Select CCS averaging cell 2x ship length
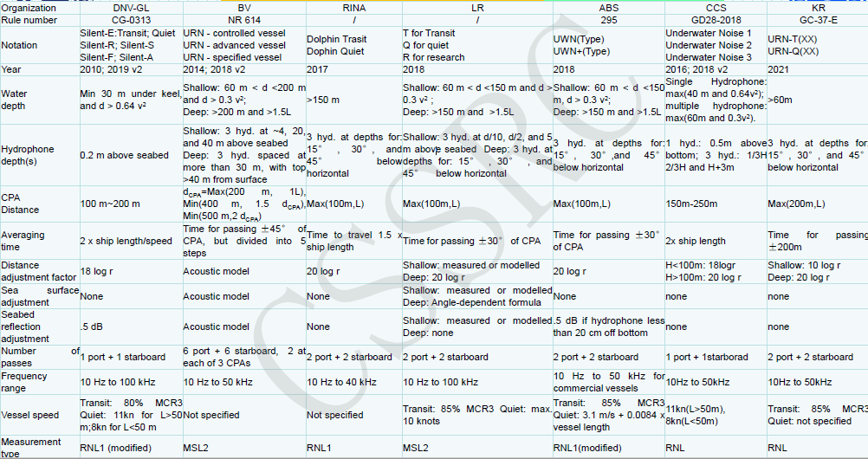This screenshot has height=459, width=868. [x=716, y=241]
